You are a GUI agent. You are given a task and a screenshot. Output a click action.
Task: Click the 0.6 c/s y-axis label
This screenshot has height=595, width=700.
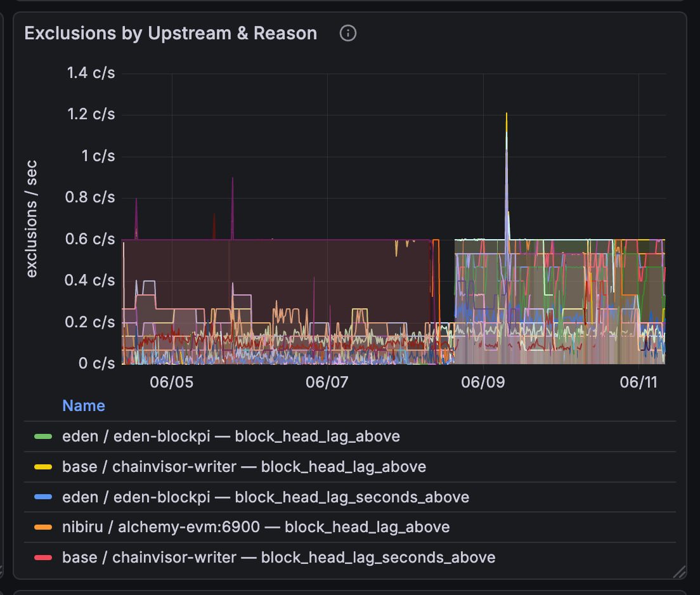pyautogui.click(x=90, y=239)
